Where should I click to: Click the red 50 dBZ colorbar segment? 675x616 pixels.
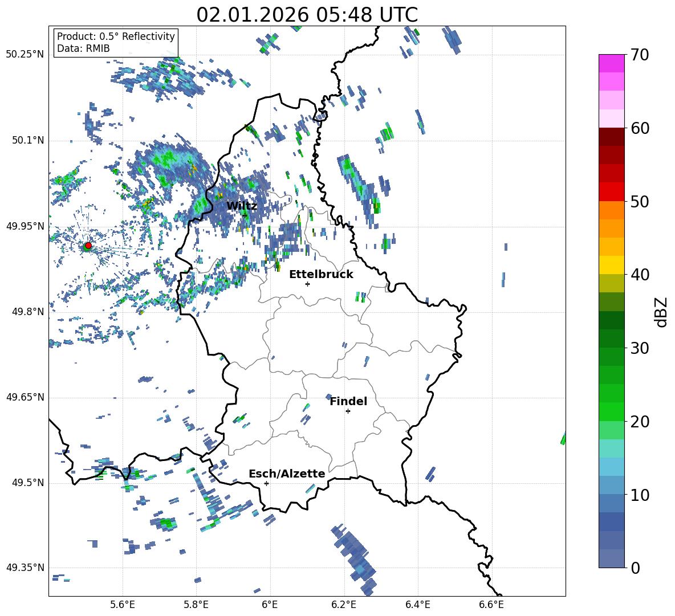coord(611,192)
